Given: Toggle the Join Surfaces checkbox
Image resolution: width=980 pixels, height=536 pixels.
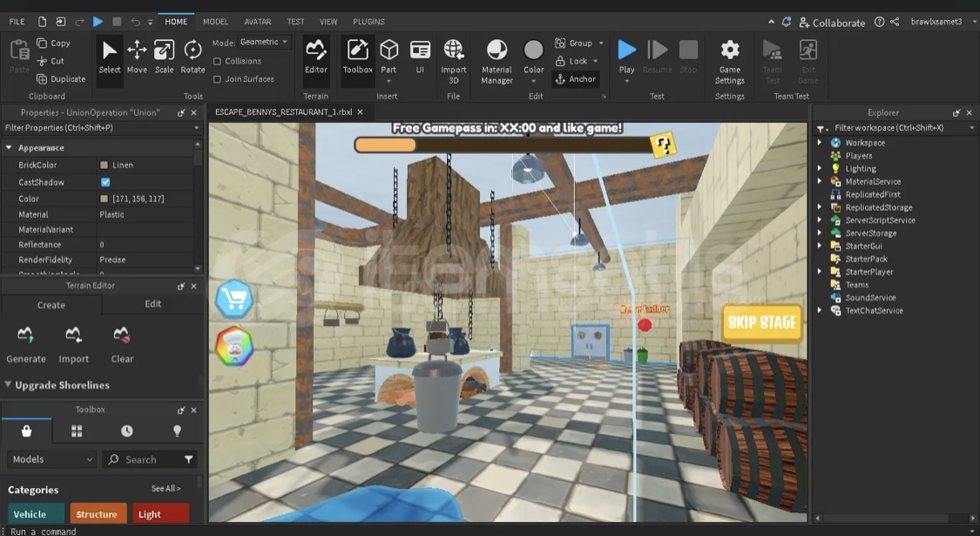Looking at the screenshot, I should click(218, 79).
